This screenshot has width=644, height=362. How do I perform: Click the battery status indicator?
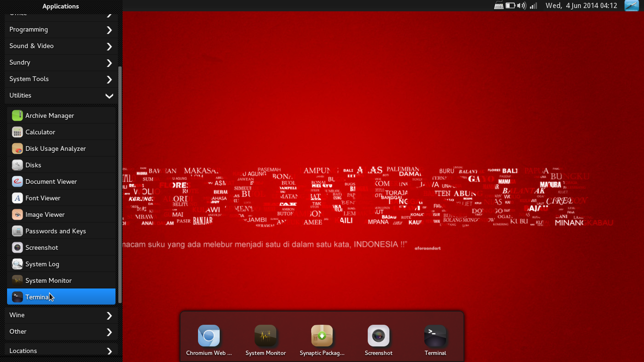[x=510, y=6]
